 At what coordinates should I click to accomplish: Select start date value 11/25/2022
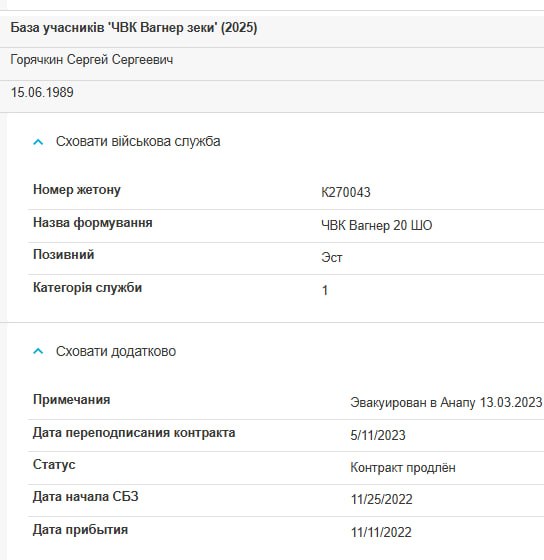pos(381,499)
